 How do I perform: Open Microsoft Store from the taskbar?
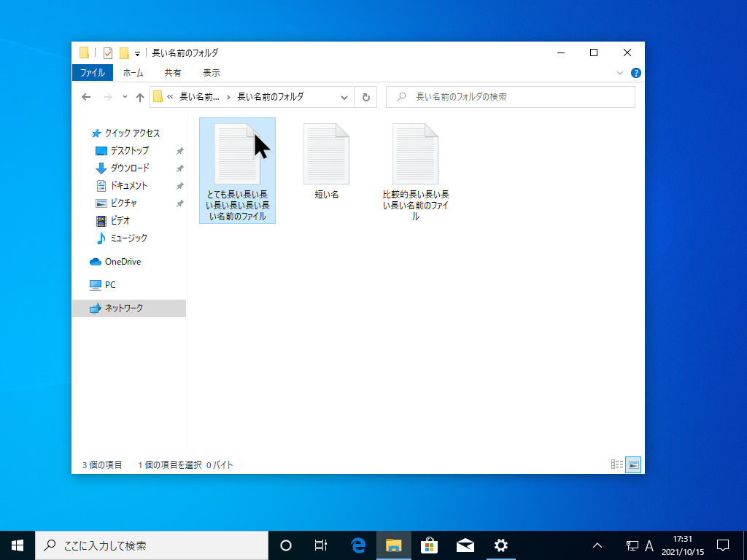(429, 545)
